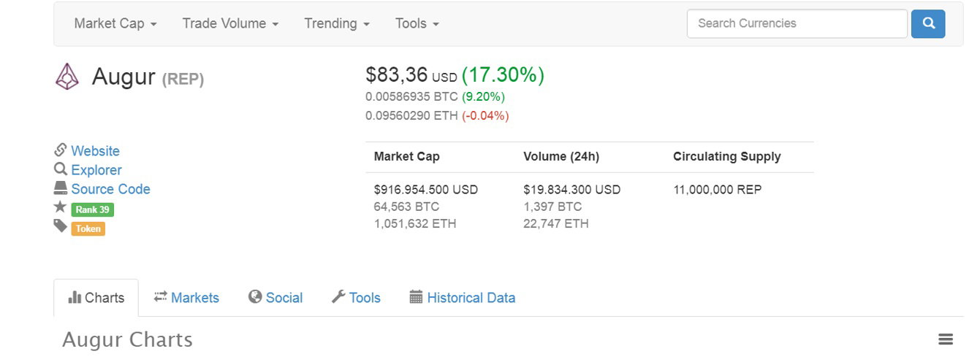Open the Tools tab below the stats
980x362 pixels.
[356, 298]
